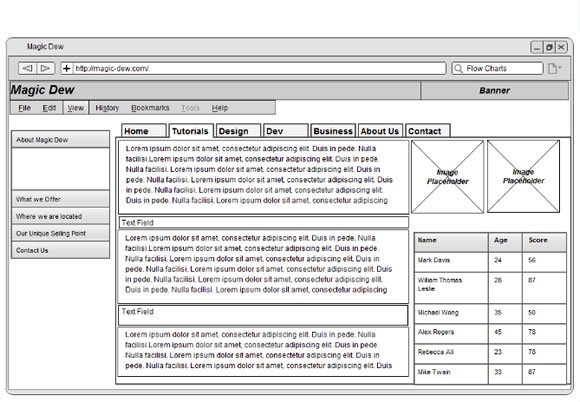The width and height of the screenshot is (580, 402).
Task: Select the Mike Twain table cell
Action: 451,374
